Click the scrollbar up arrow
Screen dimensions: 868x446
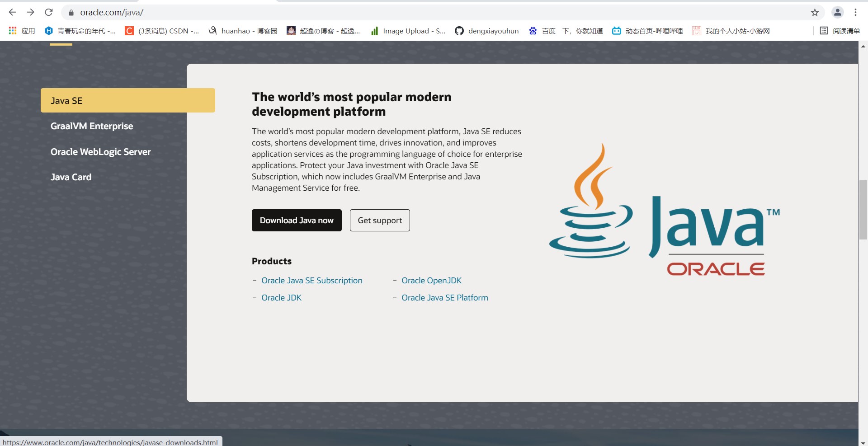click(863, 46)
